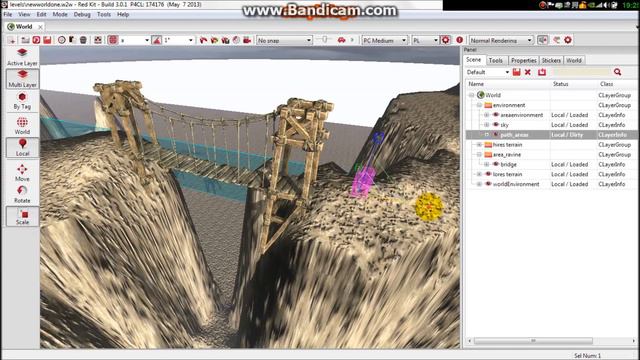Open the No snap dropdown
Viewport: 640px width, 360px height.
pos(284,40)
